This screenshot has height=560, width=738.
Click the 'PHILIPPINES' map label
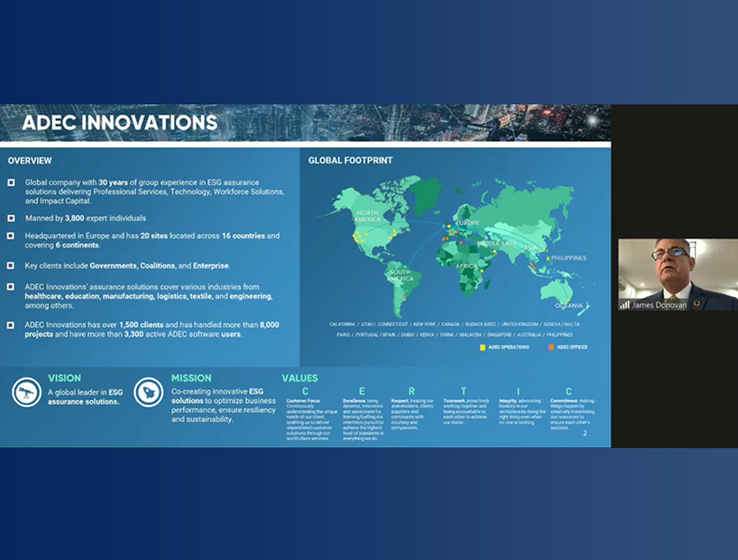click(x=568, y=258)
